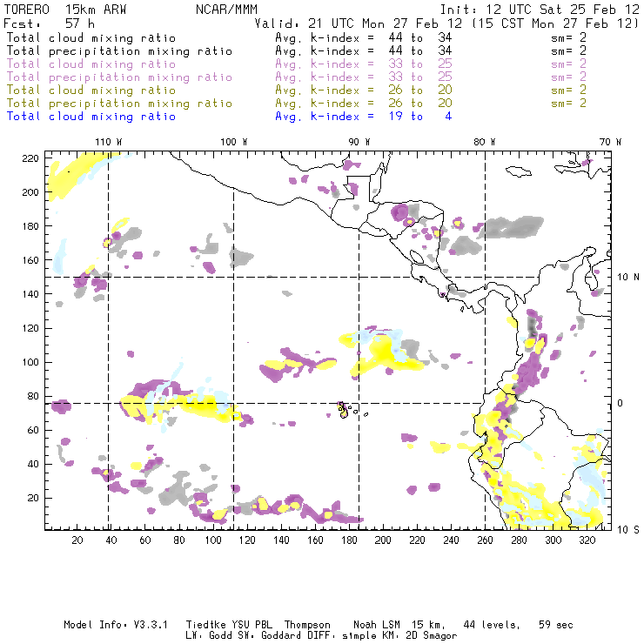The width and height of the screenshot is (644, 644).
Task: Select "26 to 20" k-index on olive precipitation row
Action: pos(420,103)
